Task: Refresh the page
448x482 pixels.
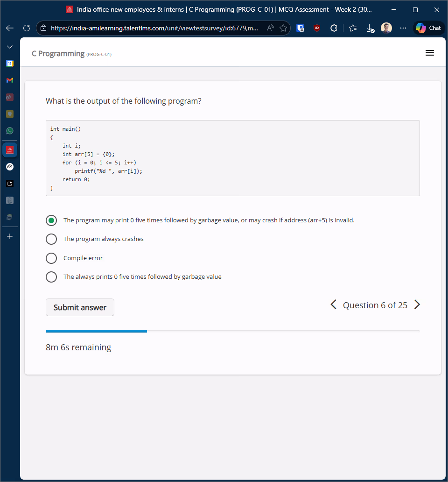Action: coord(27,28)
